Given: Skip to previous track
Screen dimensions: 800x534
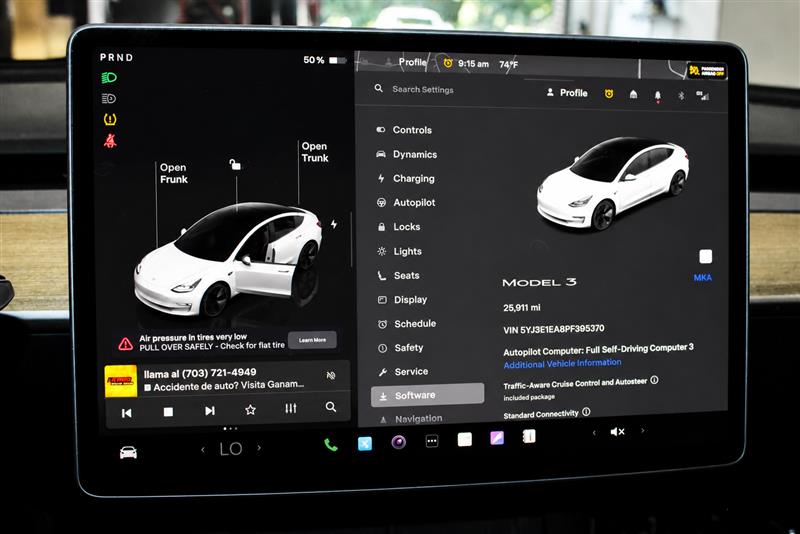Looking at the screenshot, I should (127, 413).
